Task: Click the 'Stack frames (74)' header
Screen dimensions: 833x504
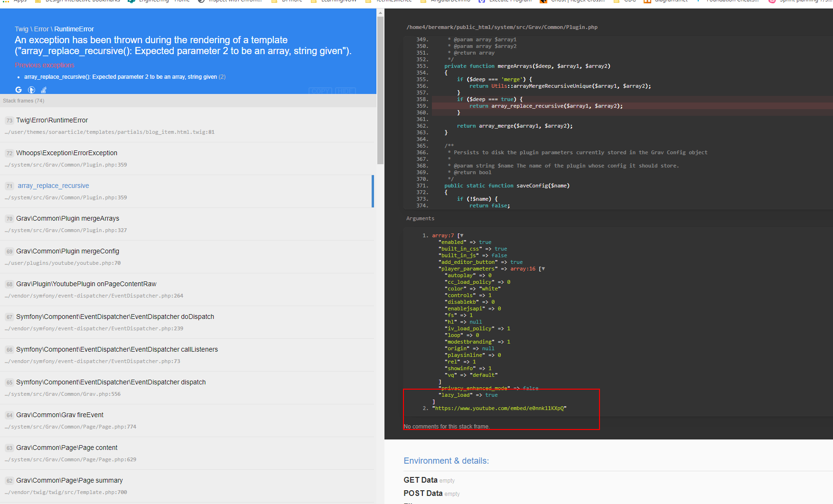Action: [24, 101]
